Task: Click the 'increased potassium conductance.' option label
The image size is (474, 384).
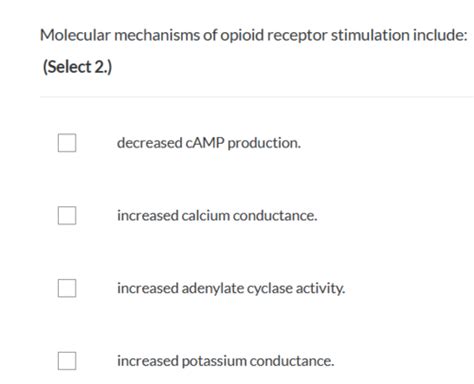Action: click(225, 361)
